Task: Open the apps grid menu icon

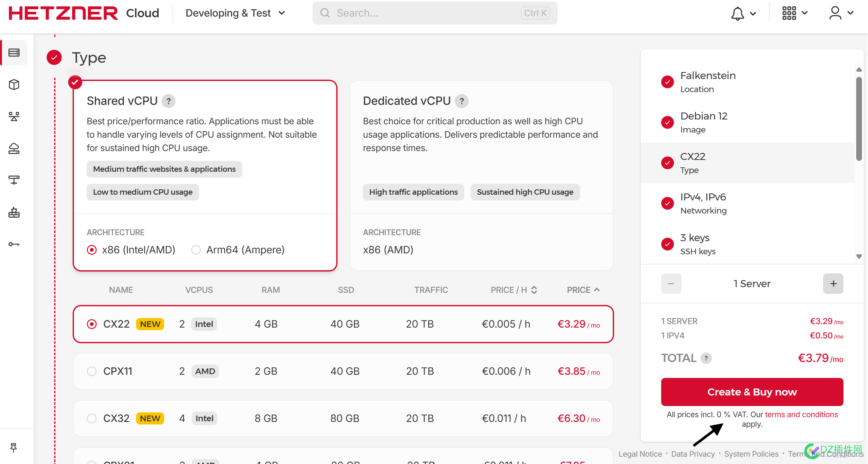Action: pyautogui.click(x=791, y=13)
